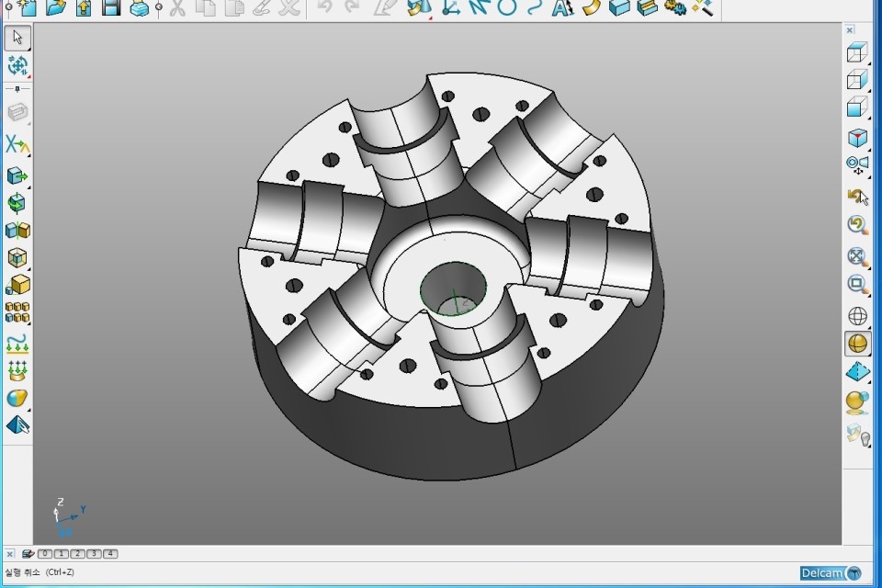The image size is (882, 588).
Task: Zoom to fit with the full-view icon
Action: click(857, 256)
